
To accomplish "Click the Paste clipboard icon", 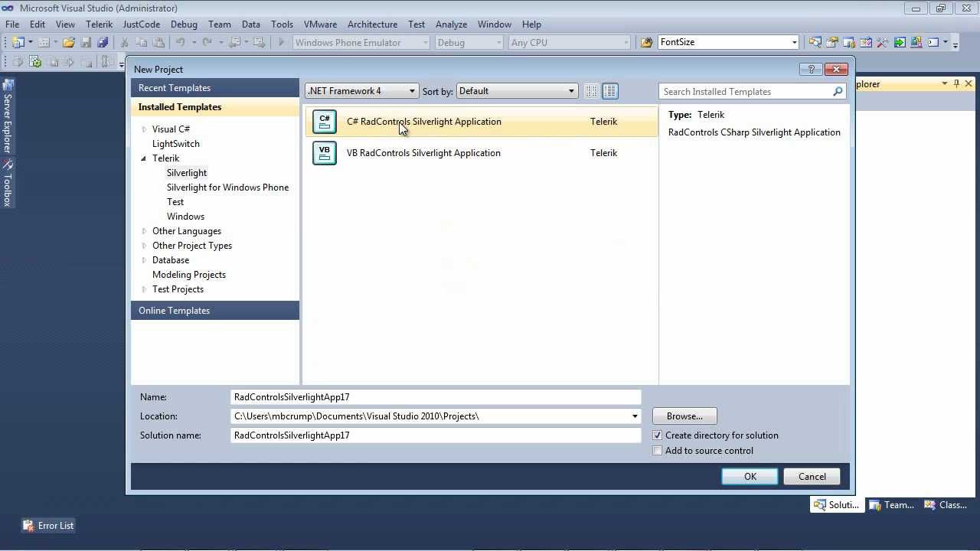I will [158, 42].
